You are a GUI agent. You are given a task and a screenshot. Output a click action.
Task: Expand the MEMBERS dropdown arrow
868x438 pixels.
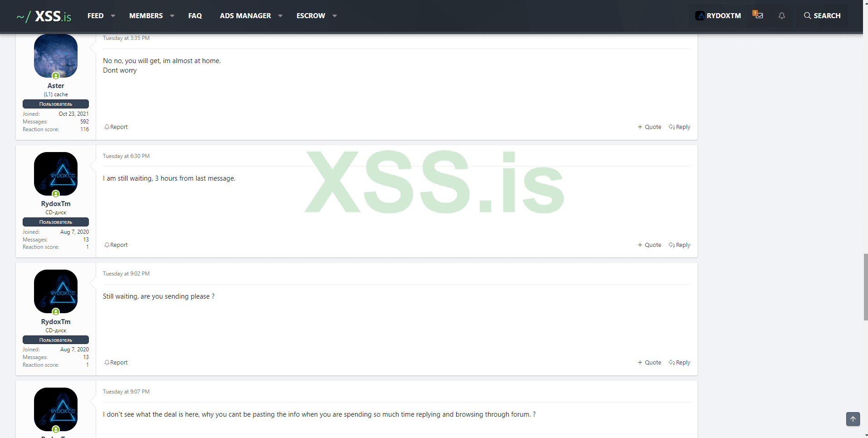click(172, 16)
